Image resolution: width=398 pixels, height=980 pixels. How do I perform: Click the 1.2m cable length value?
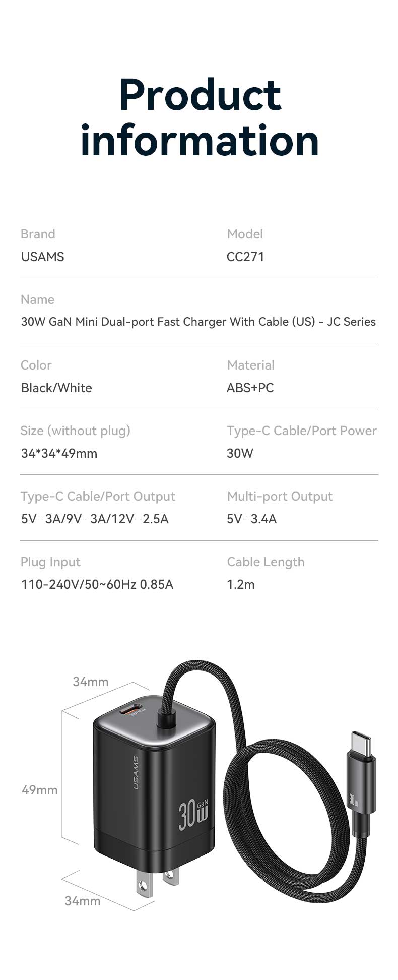[x=240, y=584]
